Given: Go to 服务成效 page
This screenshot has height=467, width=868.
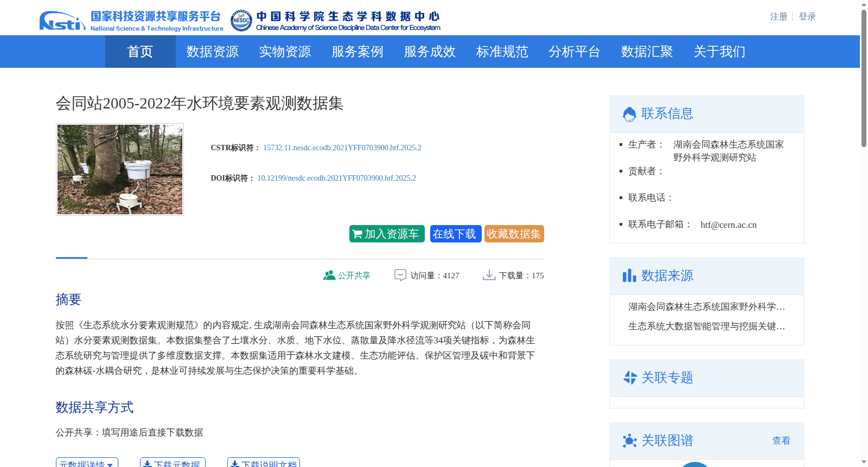Looking at the screenshot, I should pyautogui.click(x=430, y=52).
